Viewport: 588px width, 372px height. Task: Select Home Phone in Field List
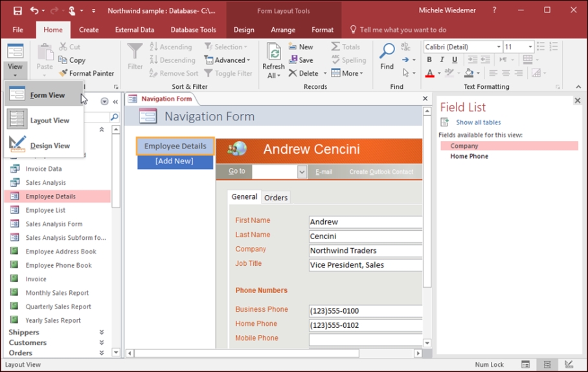point(469,156)
